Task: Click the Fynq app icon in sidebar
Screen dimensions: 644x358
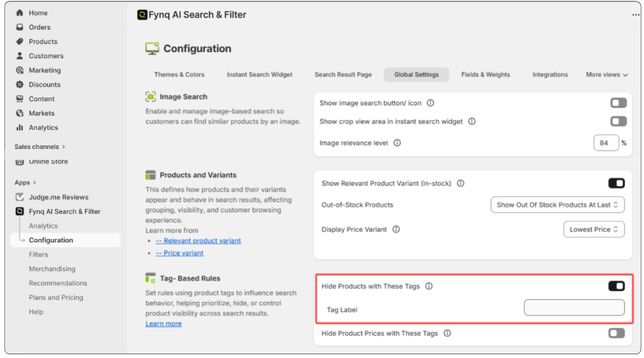Action: pyautogui.click(x=19, y=211)
